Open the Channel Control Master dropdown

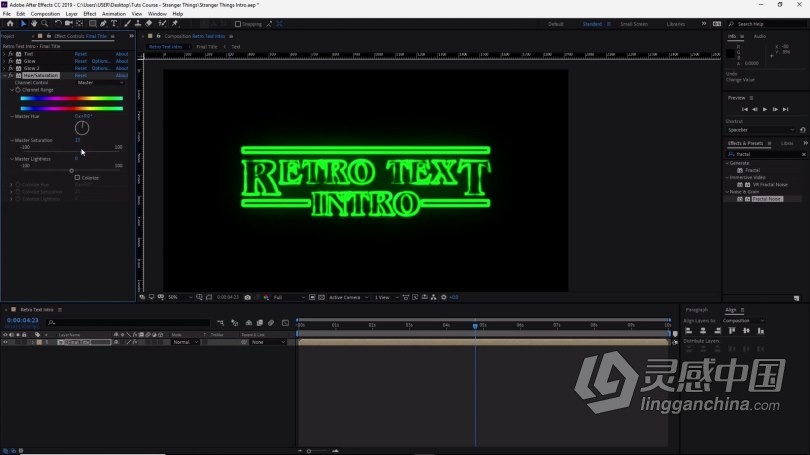tap(100, 83)
